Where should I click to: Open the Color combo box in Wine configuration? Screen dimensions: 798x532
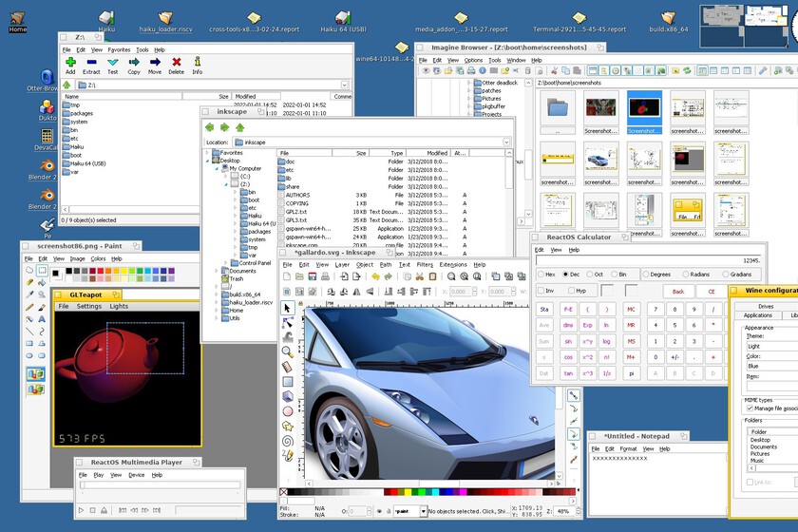(771, 366)
